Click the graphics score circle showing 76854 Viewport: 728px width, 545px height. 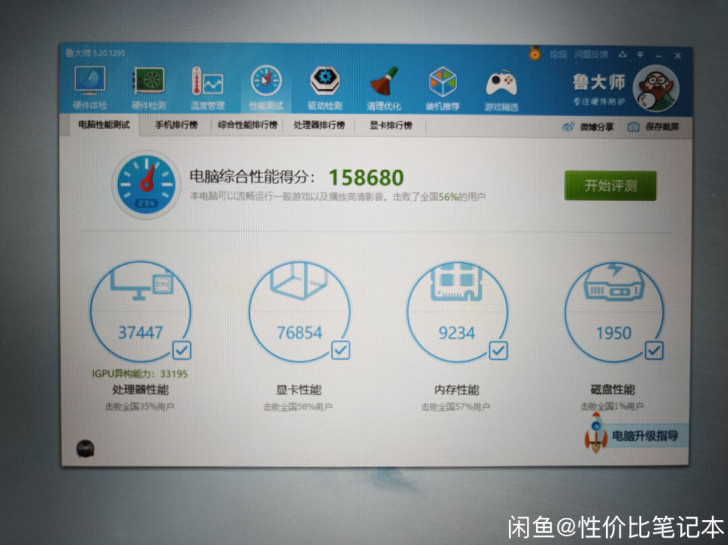pos(299,311)
